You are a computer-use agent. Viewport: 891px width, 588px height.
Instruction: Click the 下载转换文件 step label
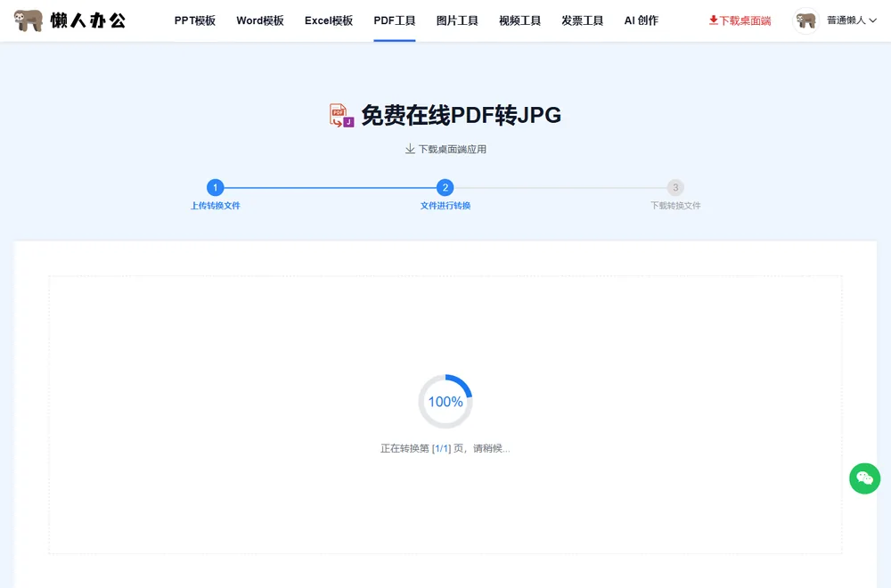(675, 206)
